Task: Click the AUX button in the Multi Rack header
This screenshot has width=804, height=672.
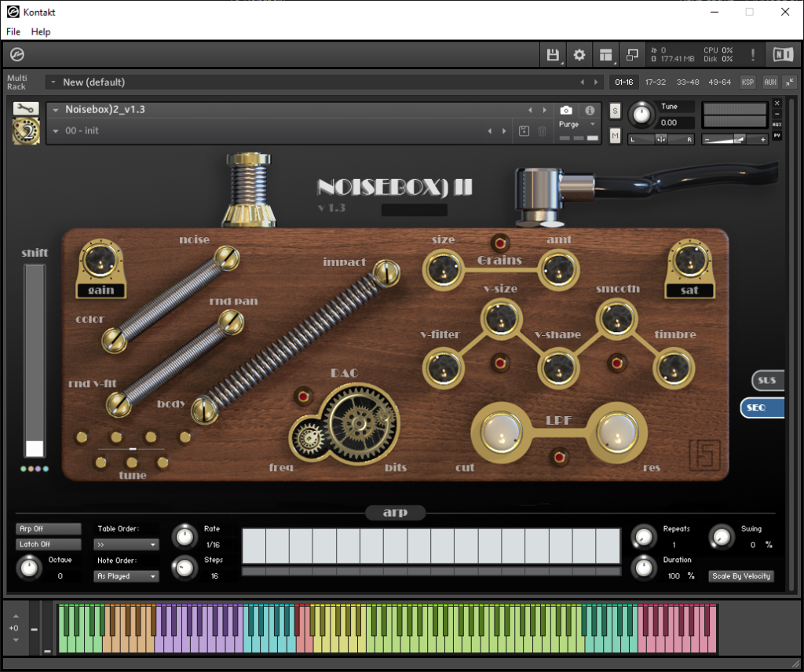Action: 770,82
